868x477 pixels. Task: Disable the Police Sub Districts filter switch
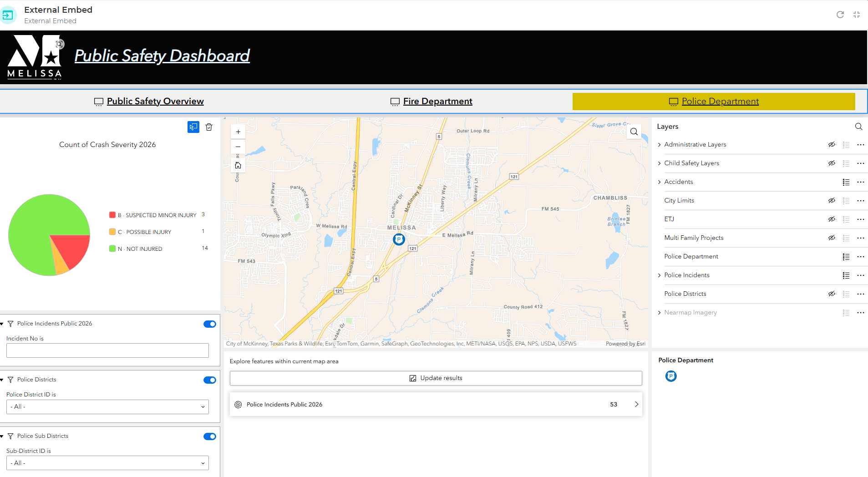pos(210,436)
